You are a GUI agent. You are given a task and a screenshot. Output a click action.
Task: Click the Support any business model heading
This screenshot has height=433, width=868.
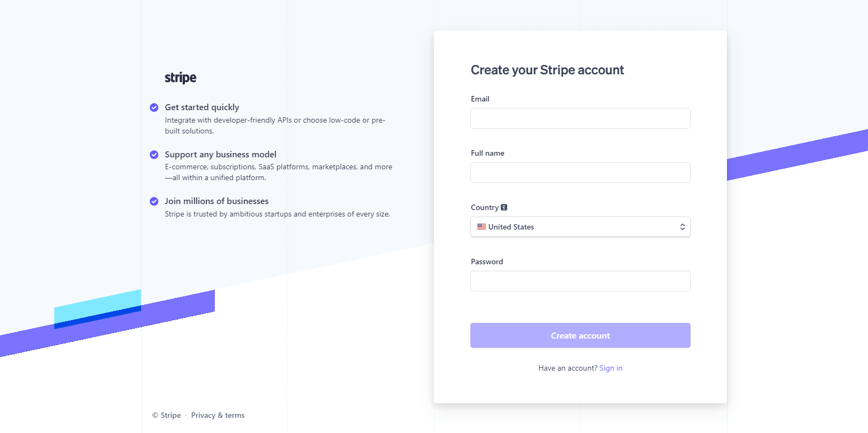(221, 155)
